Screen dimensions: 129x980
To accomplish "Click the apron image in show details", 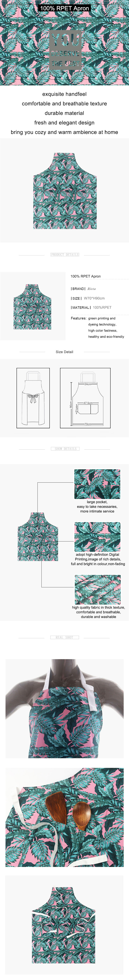I will 38,536.
